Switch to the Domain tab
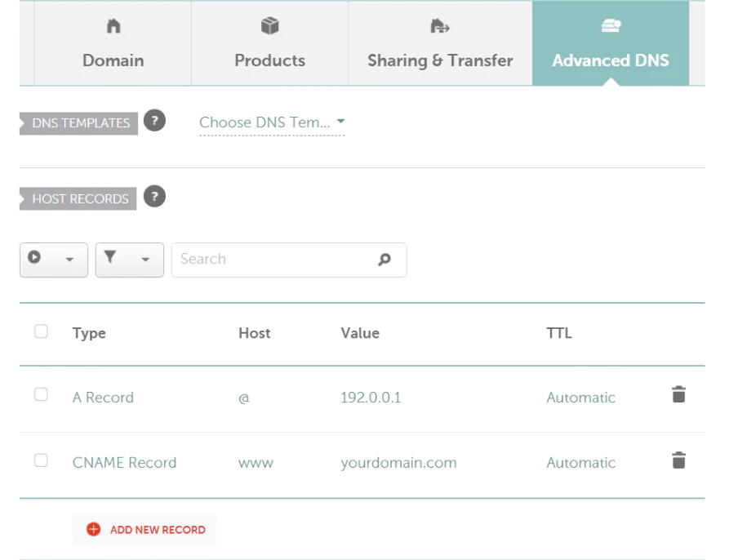This screenshot has width=729, height=560. point(113,44)
